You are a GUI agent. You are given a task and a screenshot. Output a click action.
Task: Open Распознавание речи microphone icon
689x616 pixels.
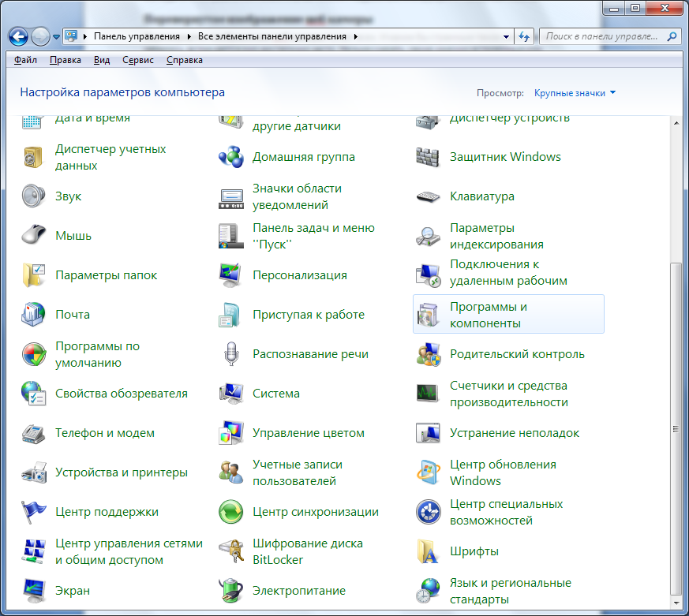[x=230, y=354]
